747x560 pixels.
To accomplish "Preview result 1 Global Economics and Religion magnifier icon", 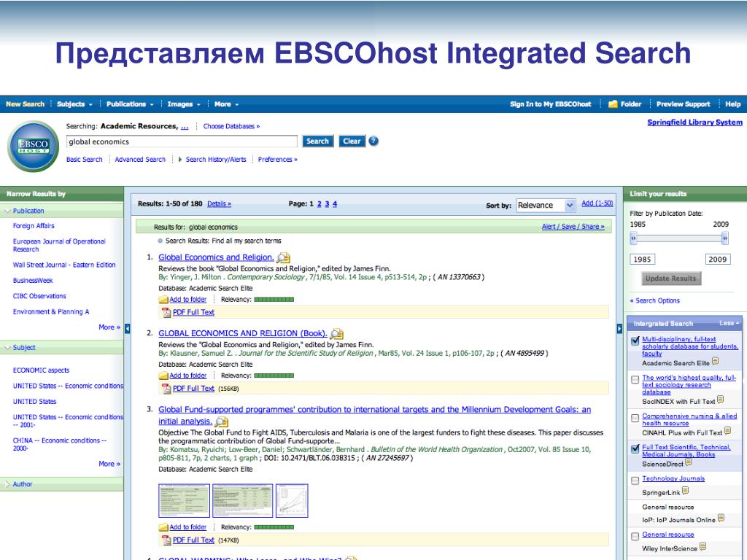I will pos(284,257).
